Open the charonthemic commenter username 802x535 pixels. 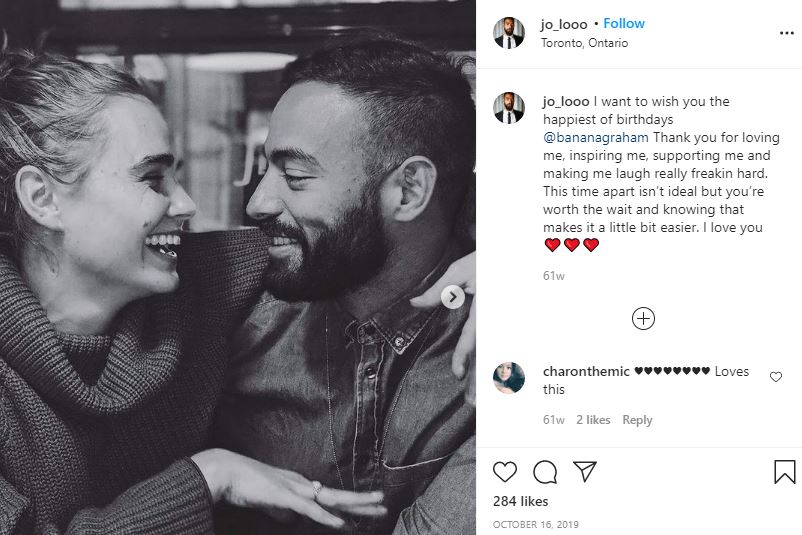[586, 371]
